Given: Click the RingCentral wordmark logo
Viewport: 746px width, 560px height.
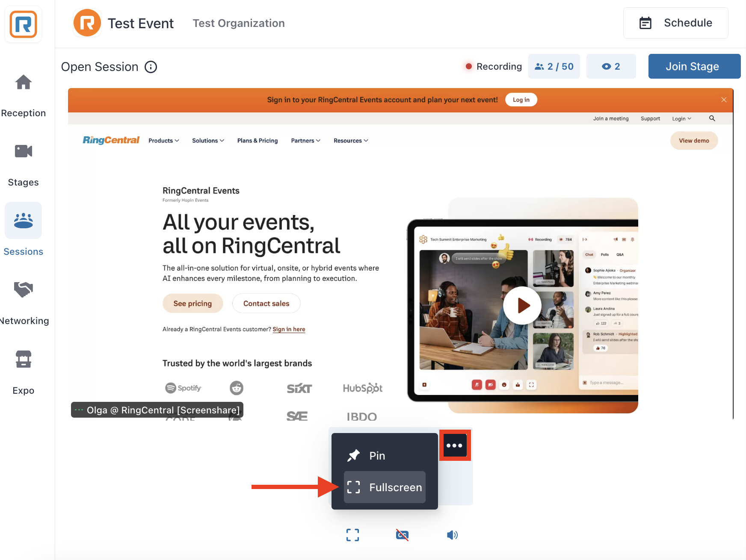Looking at the screenshot, I should coord(111,140).
